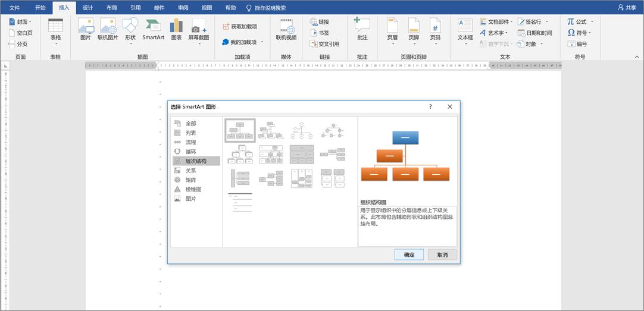Screen dimensions: 644x311
Task: Confirm with the 确定 button
Action: tap(409, 255)
